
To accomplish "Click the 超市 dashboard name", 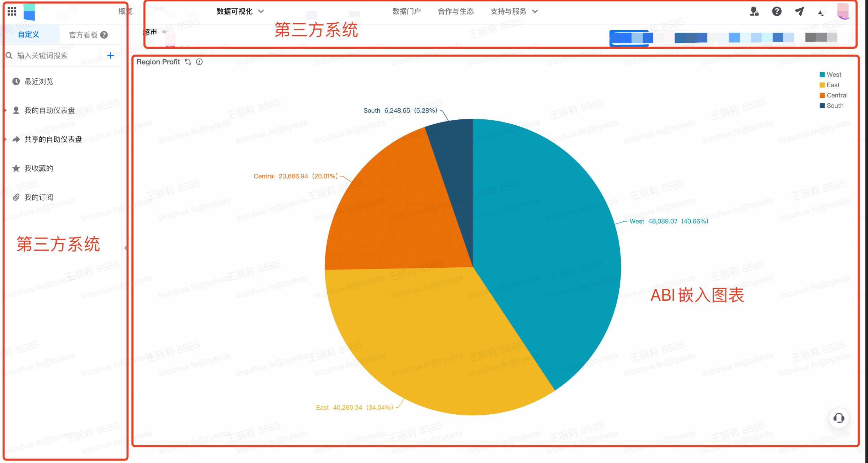I will [x=151, y=32].
